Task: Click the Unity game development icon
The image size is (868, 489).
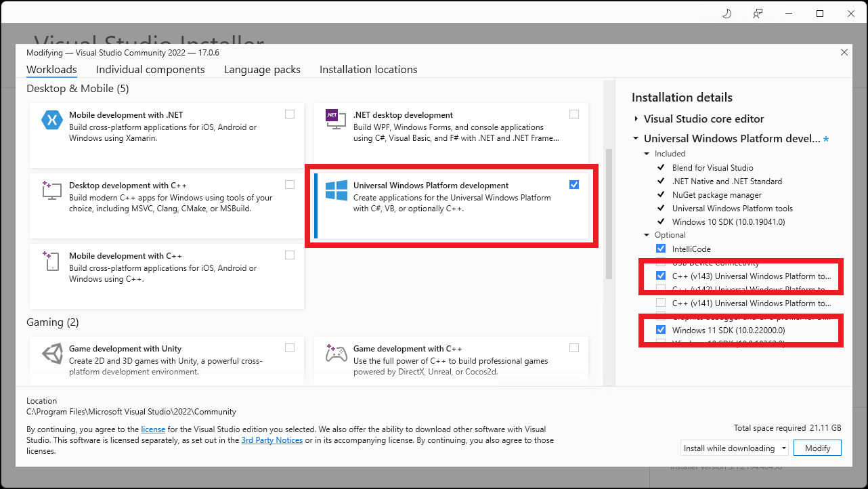Action: (x=52, y=354)
